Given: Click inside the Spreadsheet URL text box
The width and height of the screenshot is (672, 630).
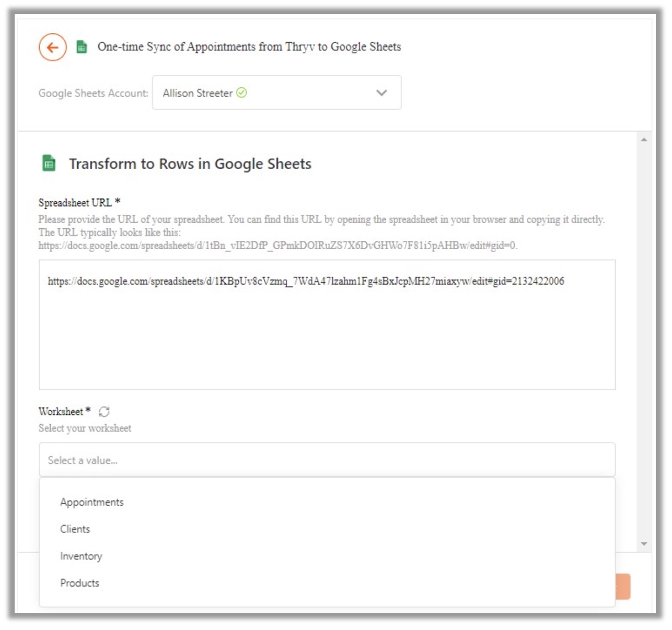Looking at the screenshot, I should [x=327, y=324].
